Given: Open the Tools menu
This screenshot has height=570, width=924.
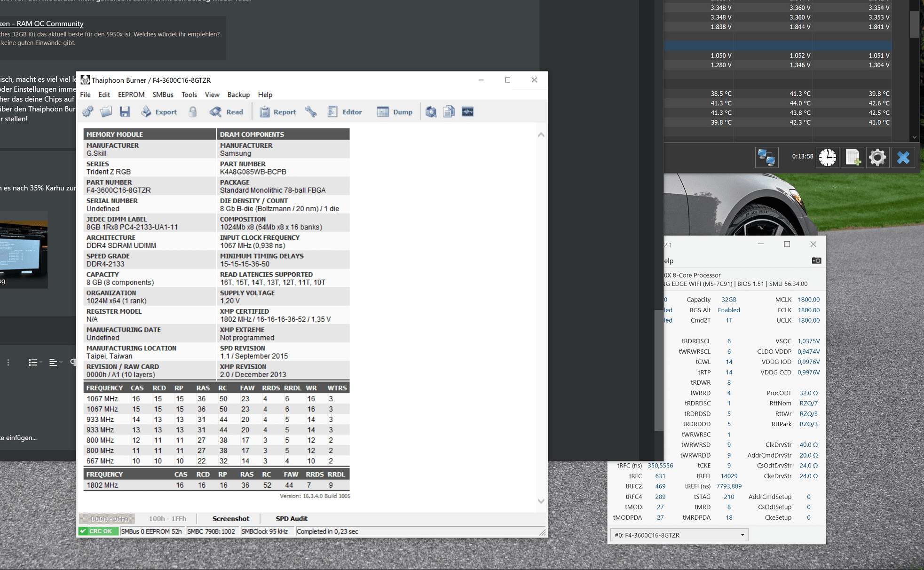Looking at the screenshot, I should [189, 95].
